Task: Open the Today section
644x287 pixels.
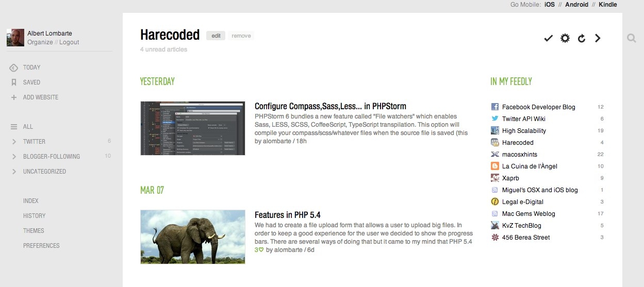Action: (x=31, y=67)
